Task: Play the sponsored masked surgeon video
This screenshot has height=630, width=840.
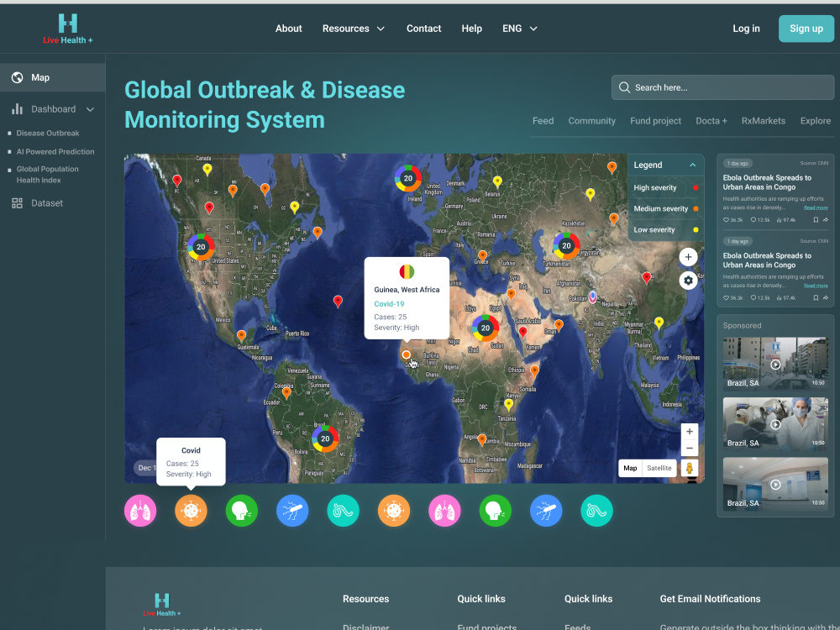Action: [775, 423]
